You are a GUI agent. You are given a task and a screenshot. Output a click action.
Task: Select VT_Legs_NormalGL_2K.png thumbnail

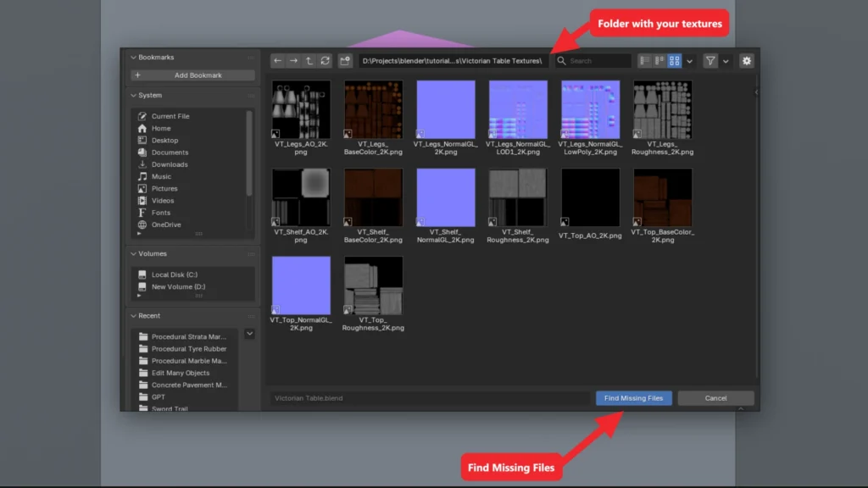pyautogui.click(x=446, y=109)
